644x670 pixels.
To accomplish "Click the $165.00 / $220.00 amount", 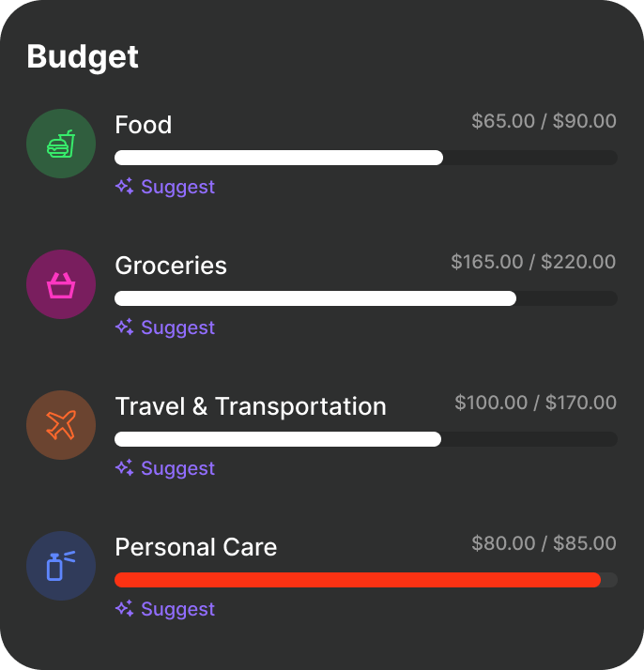I will coord(533,262).
